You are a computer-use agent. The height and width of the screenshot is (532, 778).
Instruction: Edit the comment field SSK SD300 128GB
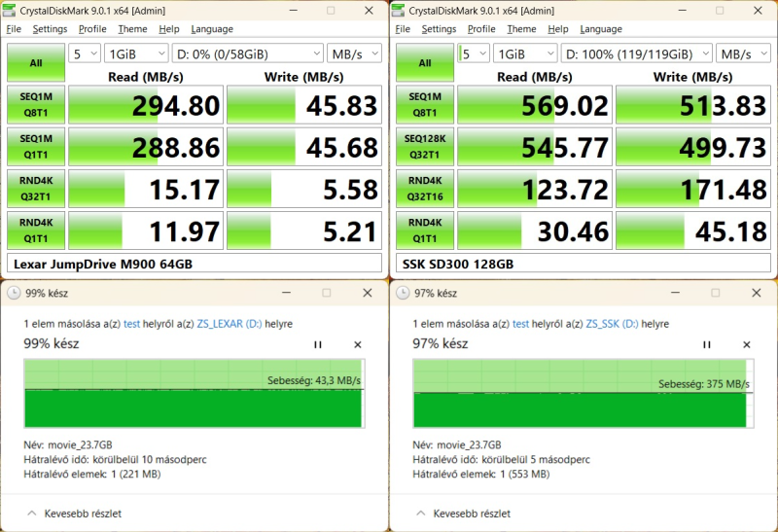click(583, 264)
